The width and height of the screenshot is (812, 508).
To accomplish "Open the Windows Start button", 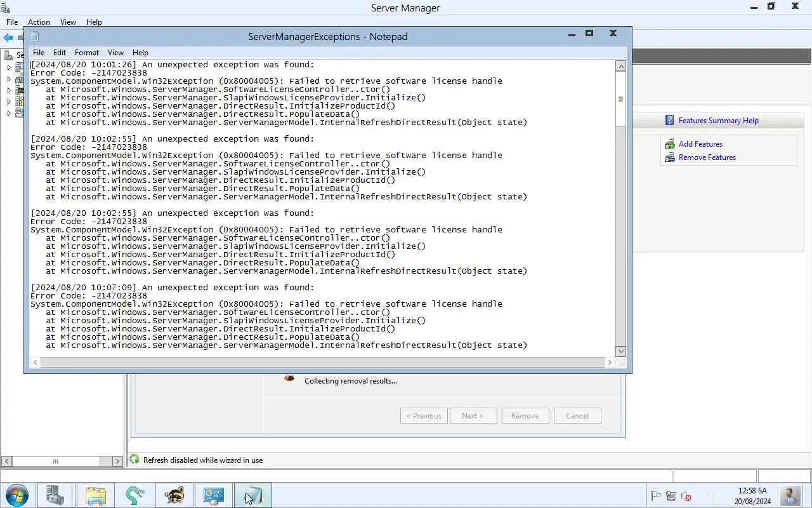I will pos(16,495).
